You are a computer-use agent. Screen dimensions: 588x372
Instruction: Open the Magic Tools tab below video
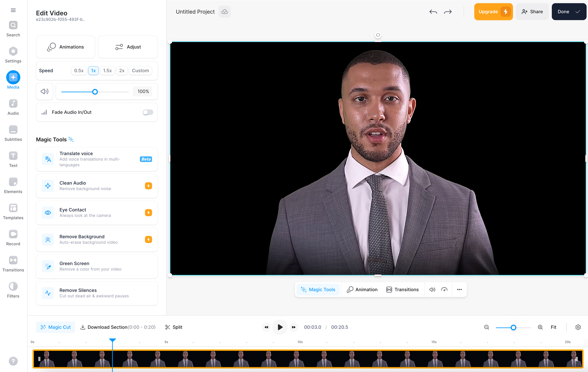pyautogui.click(x=318, y=289)
